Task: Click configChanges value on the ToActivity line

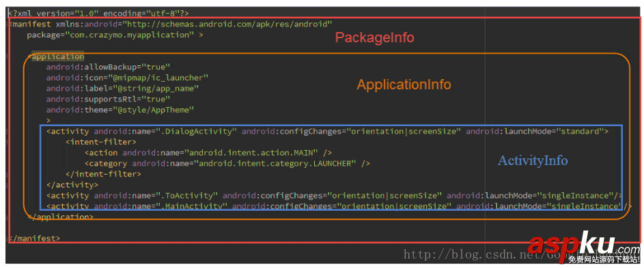Action: tap(385, 195)
